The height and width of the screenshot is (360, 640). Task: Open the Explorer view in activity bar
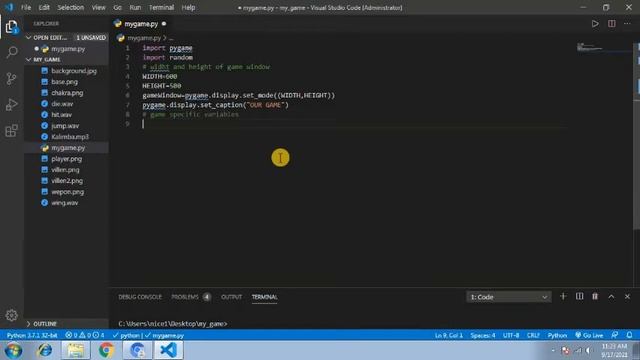click(11, 27)
